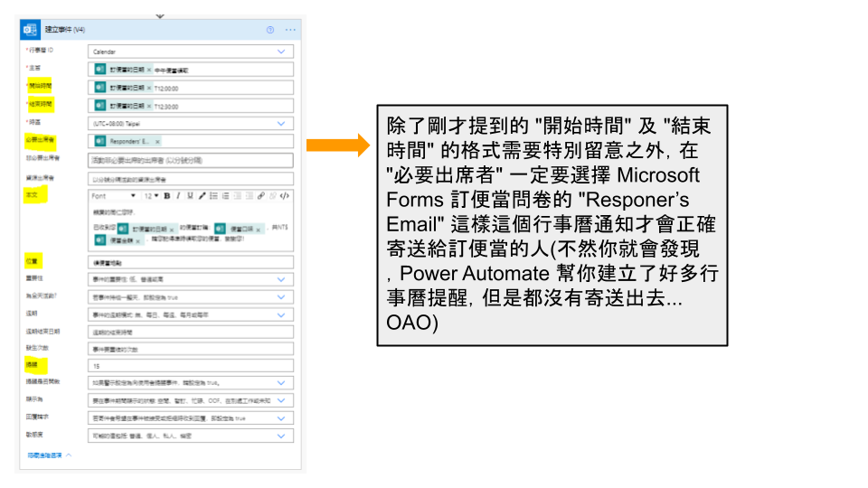Screen dimensions: 868x488
Task: Click the location input field
Action: pyautogui.click(x=191, y=262)
